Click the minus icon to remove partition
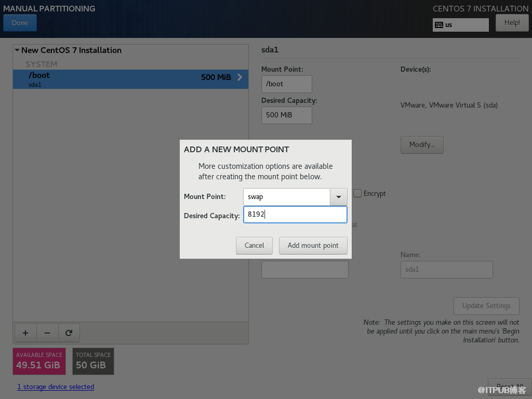The height and width of the screenshot is (399, 532). pos(47,333)
